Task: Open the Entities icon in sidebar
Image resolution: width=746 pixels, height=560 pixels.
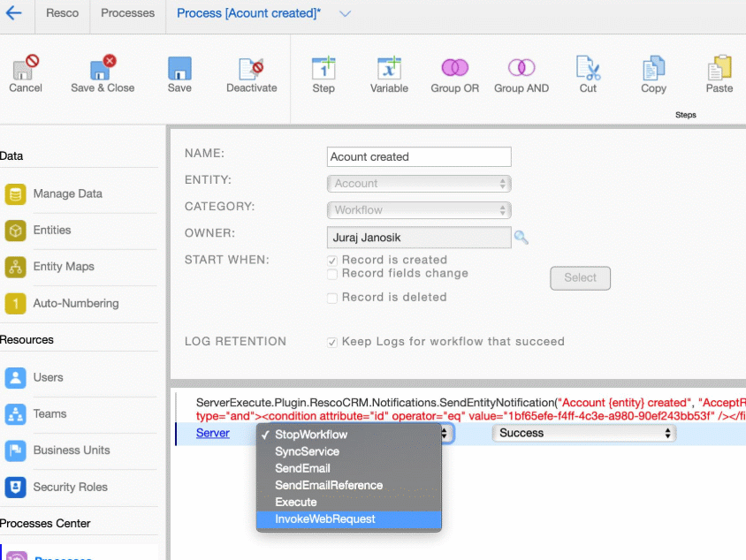Action: (x=15, y=231)
